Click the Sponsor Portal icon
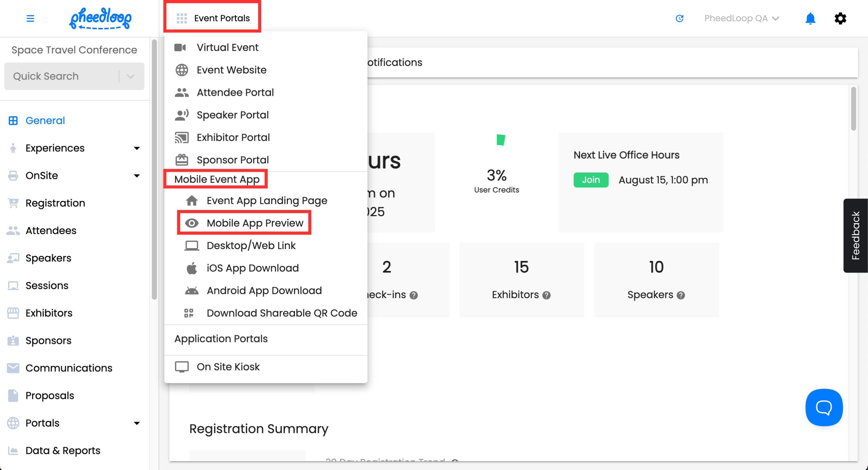This screenshot has height=470, width=868. click(182, 160)
